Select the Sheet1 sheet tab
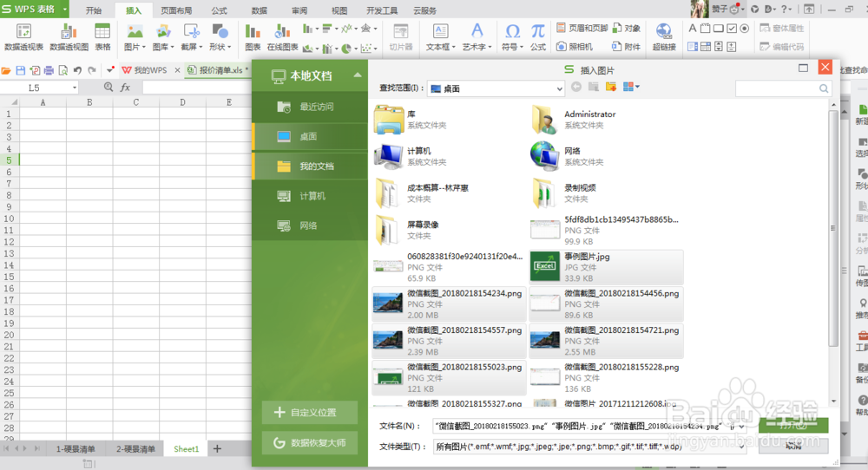This screenshot has height=470, width=868. (186, 449)
